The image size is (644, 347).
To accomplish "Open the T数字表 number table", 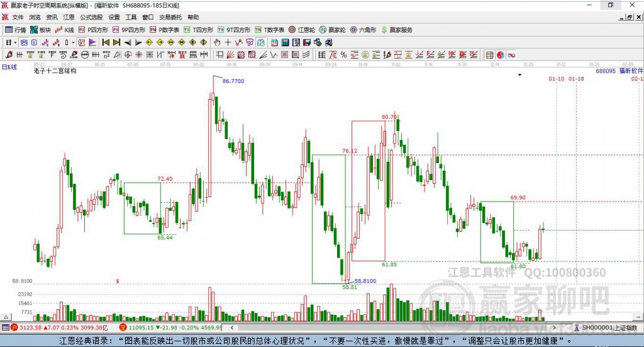I will click(x=269, y=30).
